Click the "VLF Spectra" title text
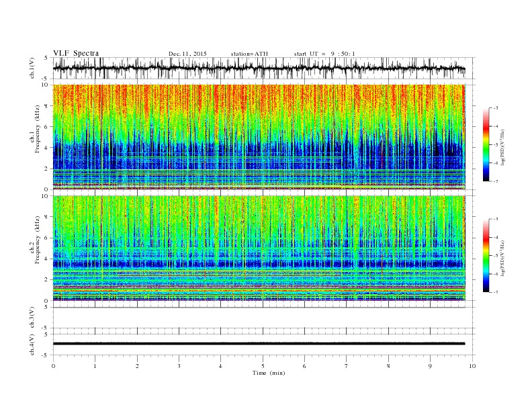Screen dimensions: 532x411 point(76,53)
